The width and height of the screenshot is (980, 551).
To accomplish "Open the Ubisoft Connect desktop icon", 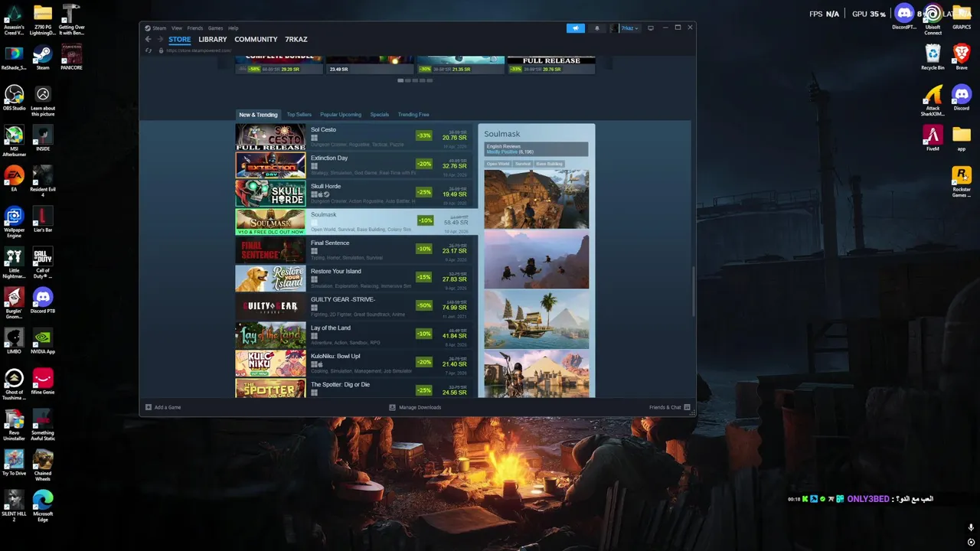I will (933, 20).
